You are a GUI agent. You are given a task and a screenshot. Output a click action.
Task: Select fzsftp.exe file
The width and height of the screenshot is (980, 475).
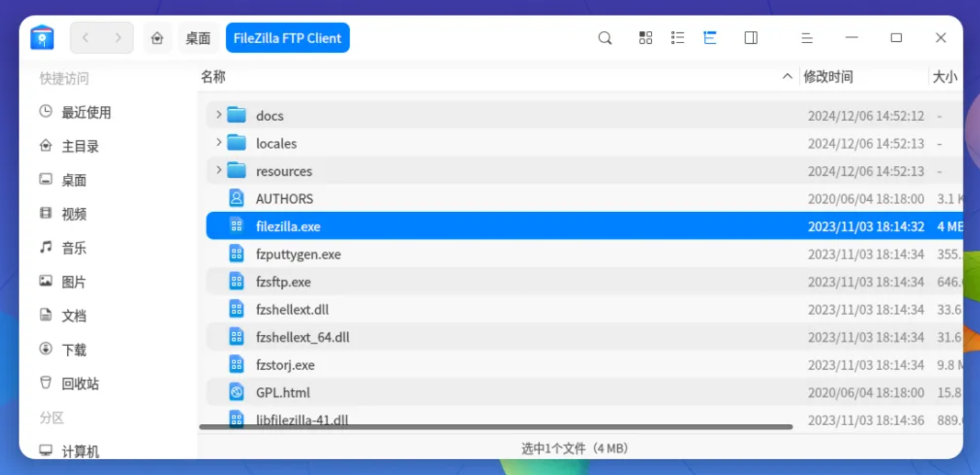pyautogui.click(x=584, y=282)
